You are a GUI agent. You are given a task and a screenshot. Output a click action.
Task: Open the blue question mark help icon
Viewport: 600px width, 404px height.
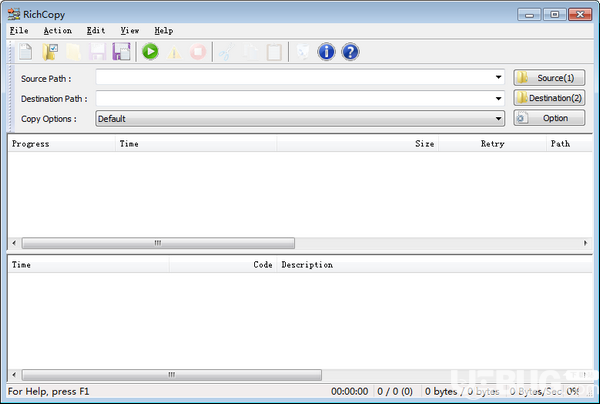(x=350, y=52)
